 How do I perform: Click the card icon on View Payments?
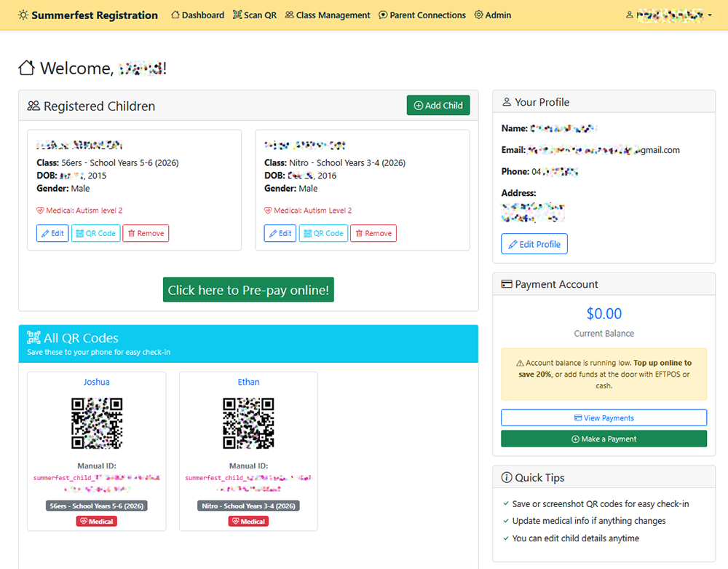point(578,417)
